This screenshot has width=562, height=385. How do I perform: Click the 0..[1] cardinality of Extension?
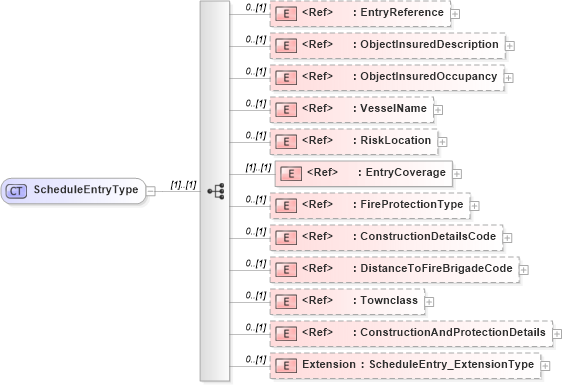click(256, 360)
